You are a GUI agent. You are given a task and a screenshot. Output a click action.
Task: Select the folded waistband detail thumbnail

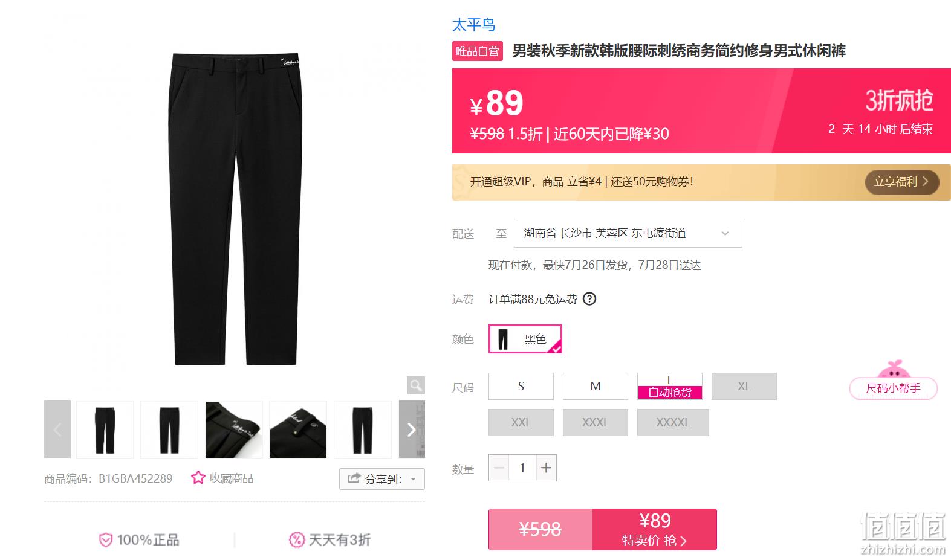(x=234, y=429)
